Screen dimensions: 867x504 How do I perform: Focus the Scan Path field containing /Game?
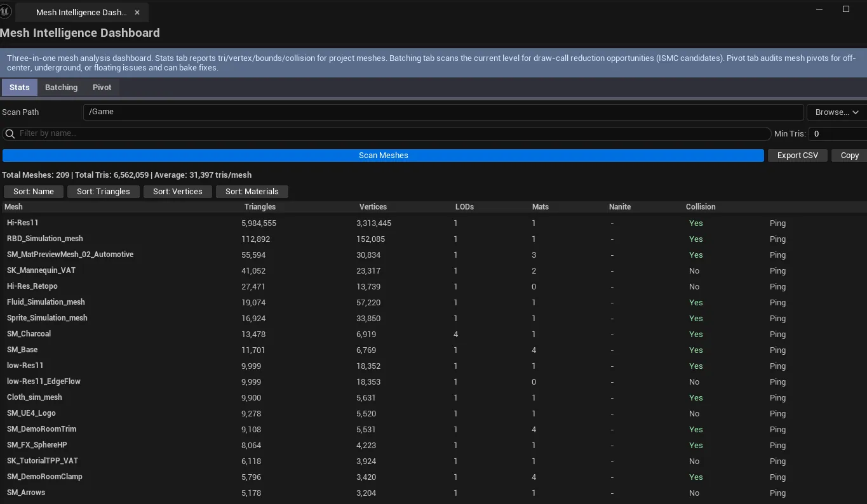(x=443, y=112)
